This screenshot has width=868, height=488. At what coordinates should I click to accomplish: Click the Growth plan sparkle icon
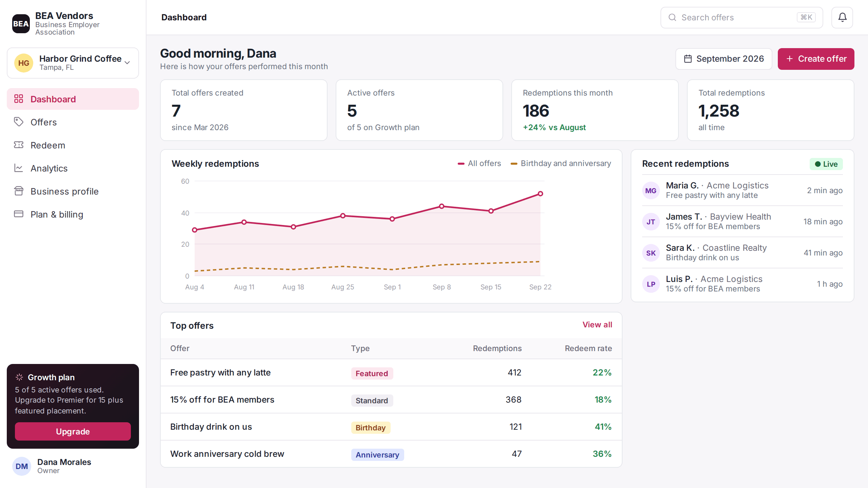[x=19, y=377]
